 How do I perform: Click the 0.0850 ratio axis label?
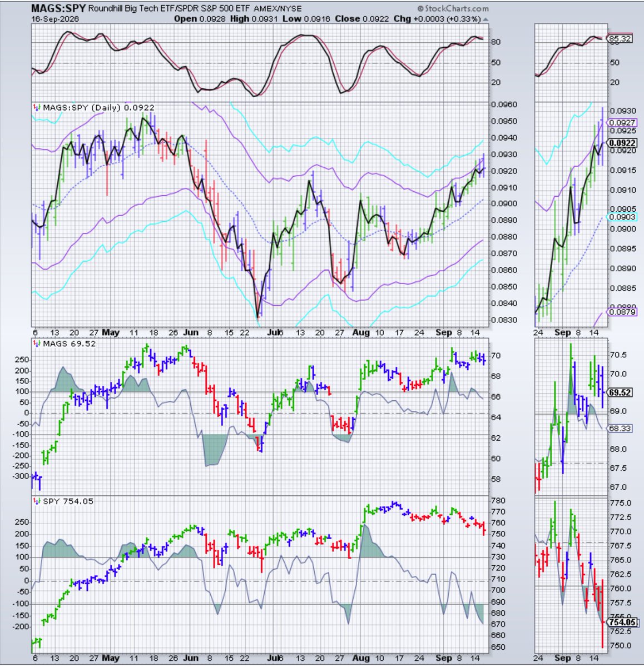504,287
